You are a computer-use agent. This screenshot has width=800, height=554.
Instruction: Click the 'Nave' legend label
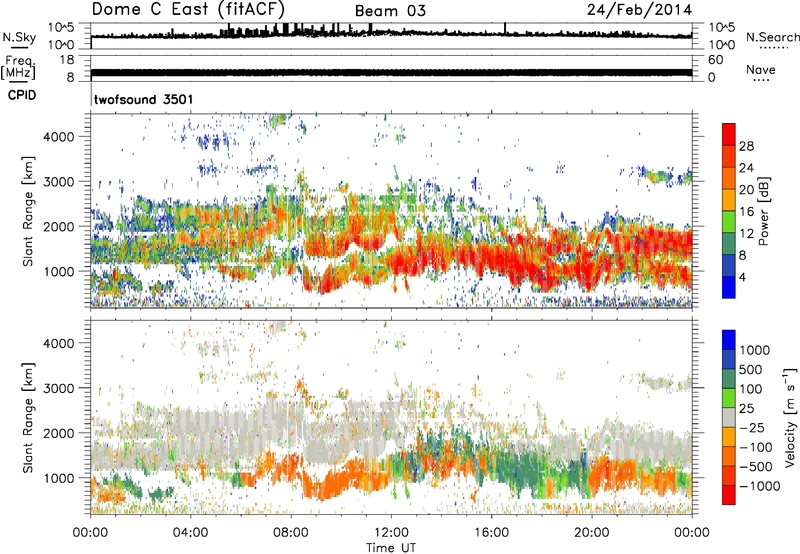(x=761, y=69)
